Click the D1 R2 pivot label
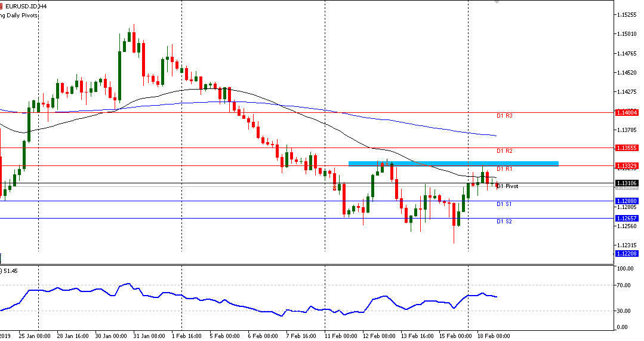The image size is (644, 341). (x=504, y=151)
